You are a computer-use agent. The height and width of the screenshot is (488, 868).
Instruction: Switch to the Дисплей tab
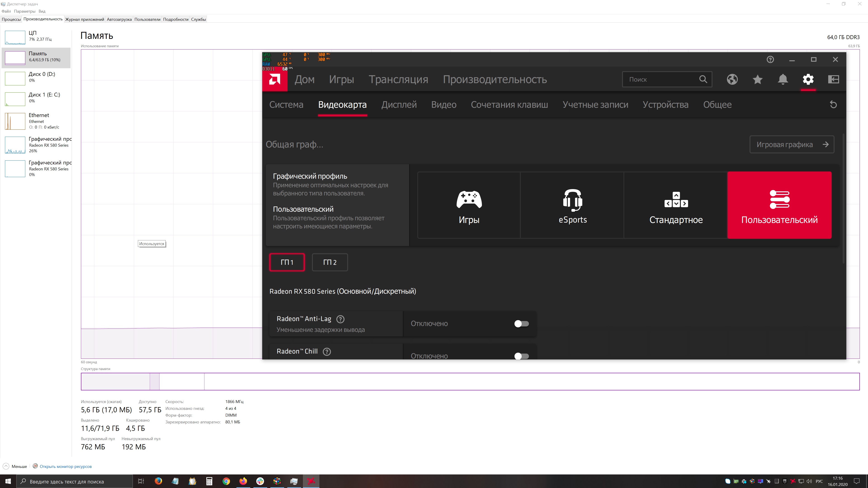(x=399, y=105)
